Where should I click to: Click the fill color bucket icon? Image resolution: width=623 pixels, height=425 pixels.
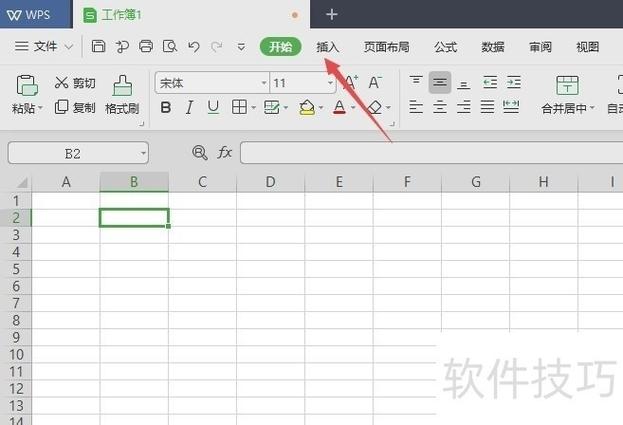[307, 107]
